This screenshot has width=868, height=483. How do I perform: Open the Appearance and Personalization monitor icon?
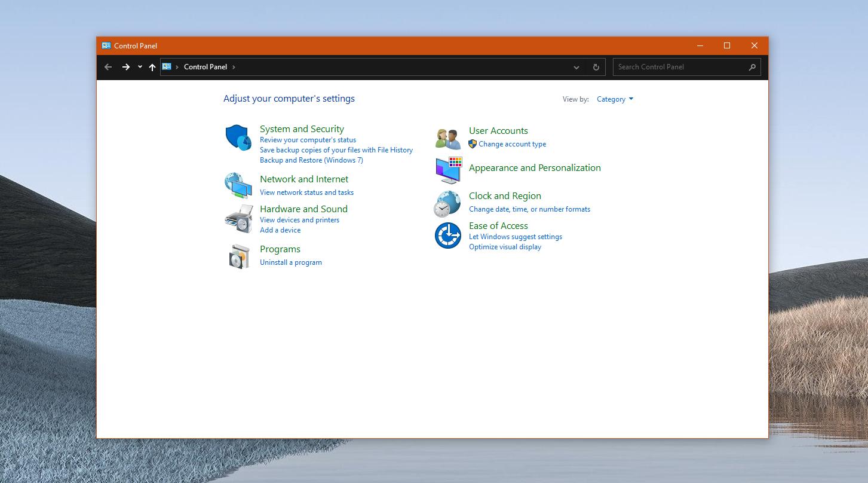[x=448, y=170]
